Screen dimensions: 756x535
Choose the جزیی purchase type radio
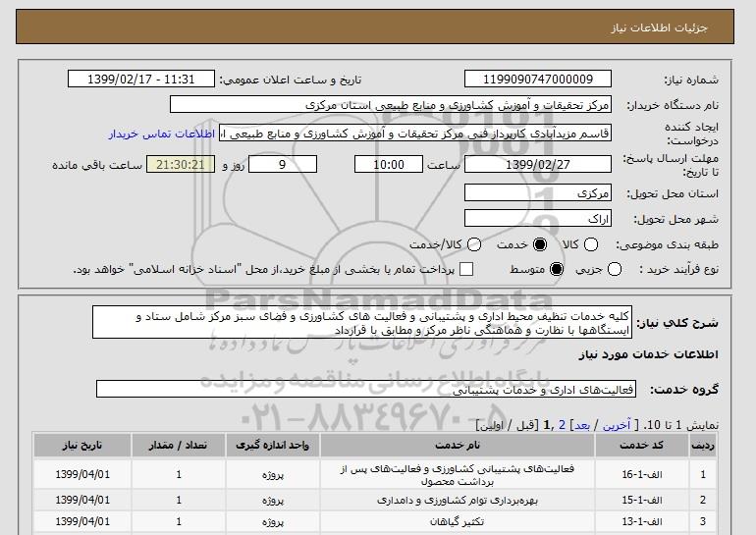615,269
